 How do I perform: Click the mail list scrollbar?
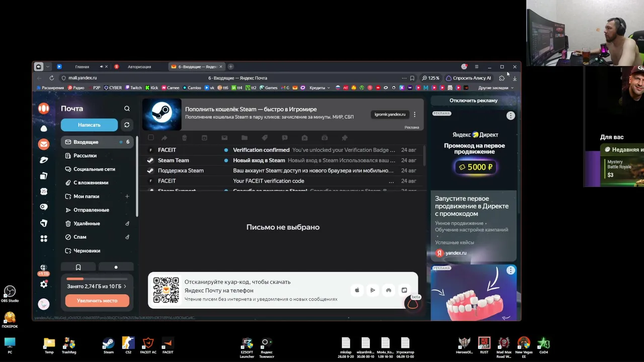[x=425, y=157]
